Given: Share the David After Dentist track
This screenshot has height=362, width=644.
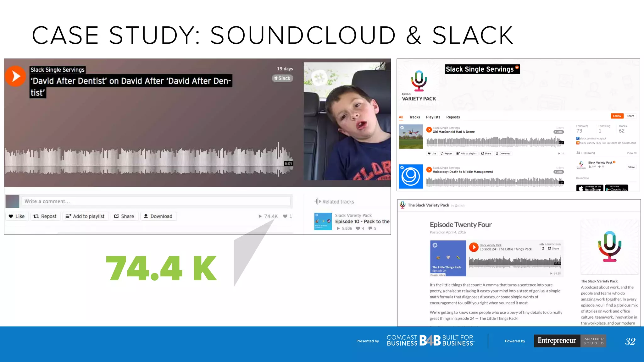Looking at the screenshot, I should [124, 216].
